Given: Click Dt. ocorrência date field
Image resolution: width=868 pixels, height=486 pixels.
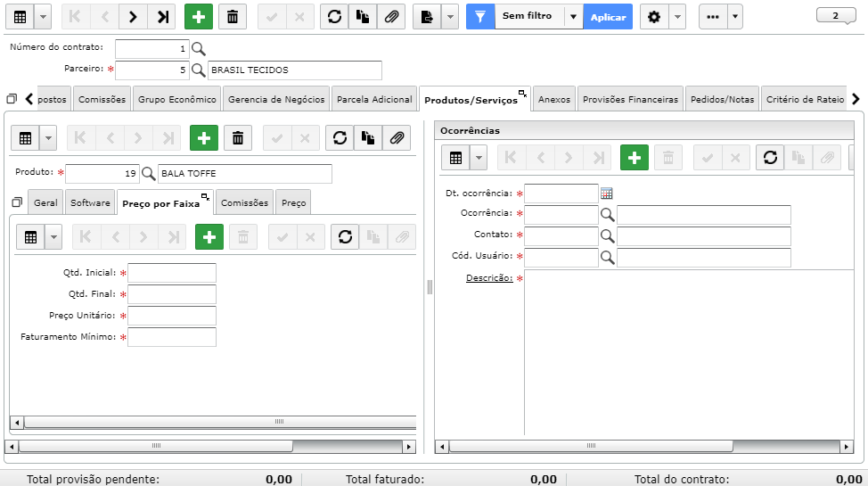Looking at the screenshot, I should [x=561, y=194].
